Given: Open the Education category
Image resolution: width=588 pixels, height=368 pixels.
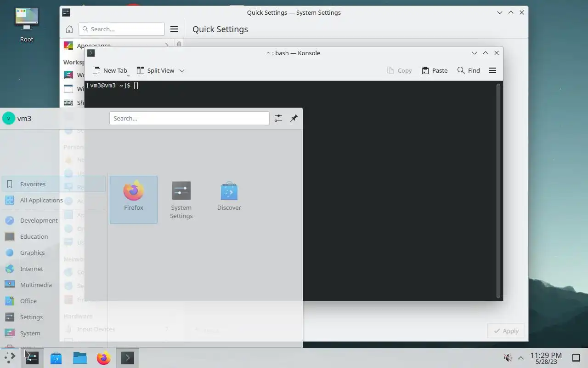Looking at the screenshot, I should click(x=54, y=236).
